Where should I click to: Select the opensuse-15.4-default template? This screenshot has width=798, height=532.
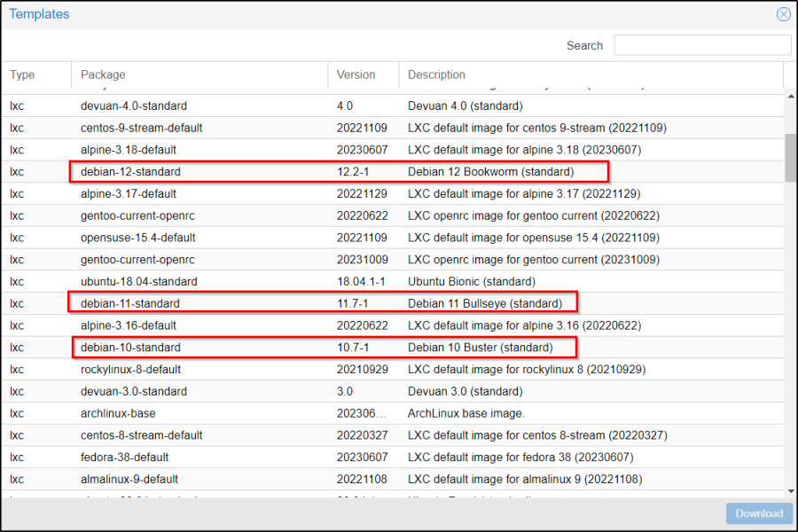click(137, 238)
